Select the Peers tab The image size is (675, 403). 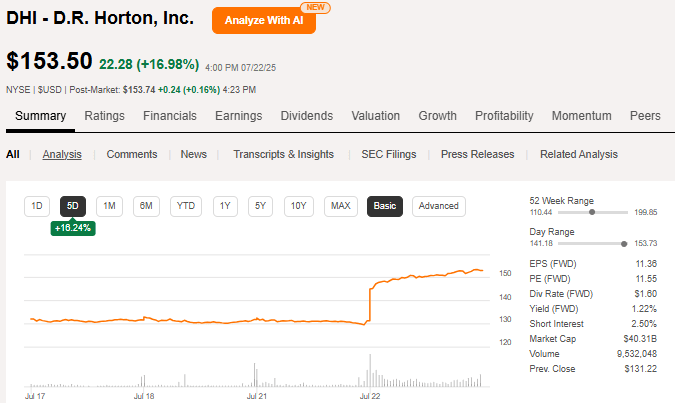tap(645, 116)
